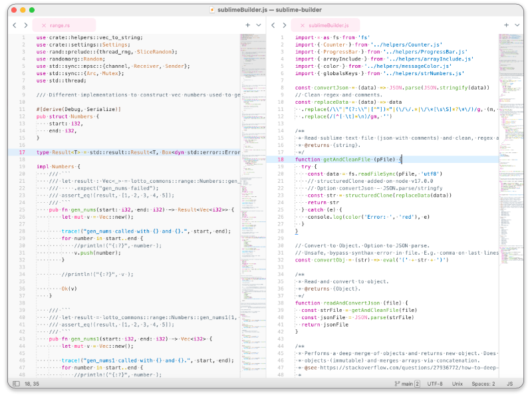Click 'return jsonFile' line
This screenshot has width=532, height=399.
coord(325,325)
